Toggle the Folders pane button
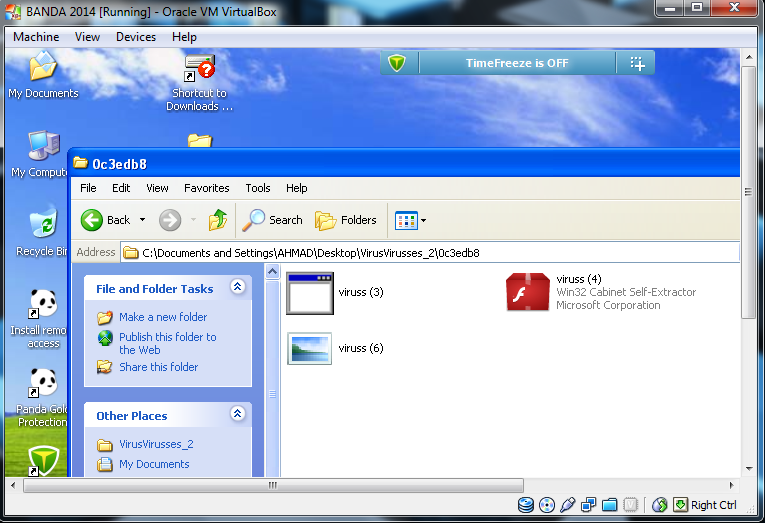 [346, 220]
